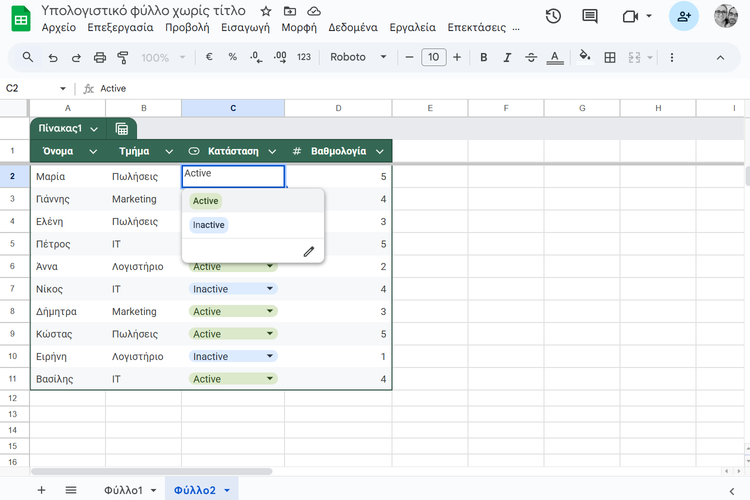Open the Αρχείο menu
Screen dimensions: 750x500
coord(59,27)
